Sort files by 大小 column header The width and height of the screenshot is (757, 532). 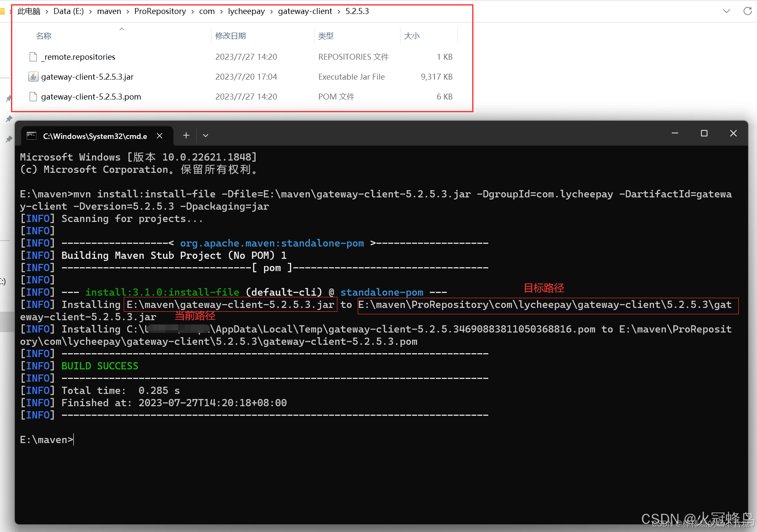click(412, 36)
